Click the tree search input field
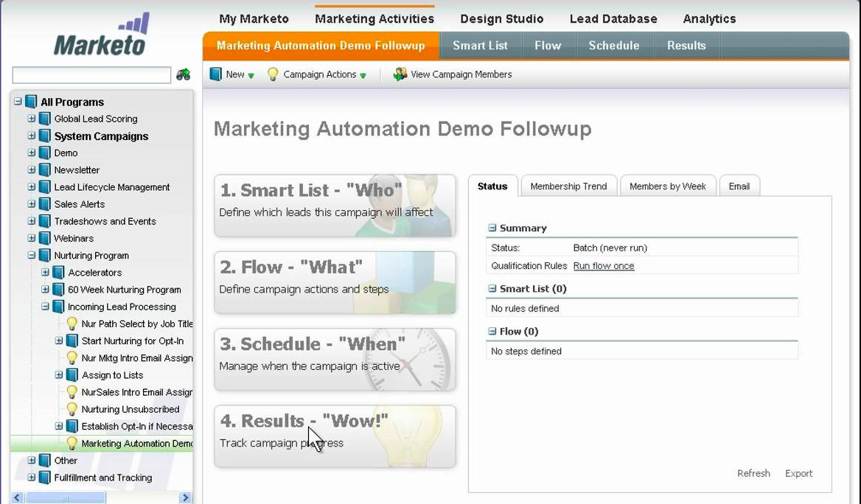The width and height of the screenshot is (861, 504). click(91, 74)
